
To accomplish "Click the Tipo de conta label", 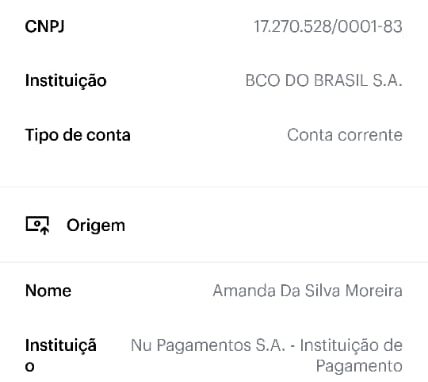I will [x=78, y=135].
